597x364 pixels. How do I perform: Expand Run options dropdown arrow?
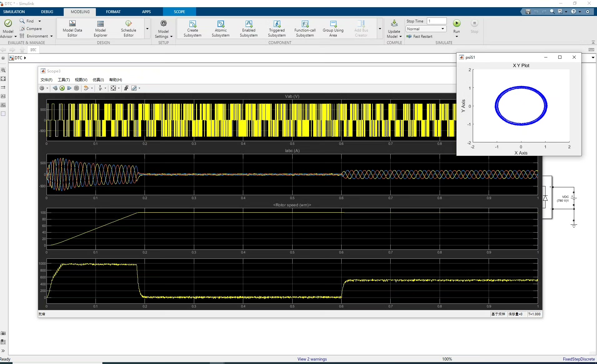tap(456, 37)
